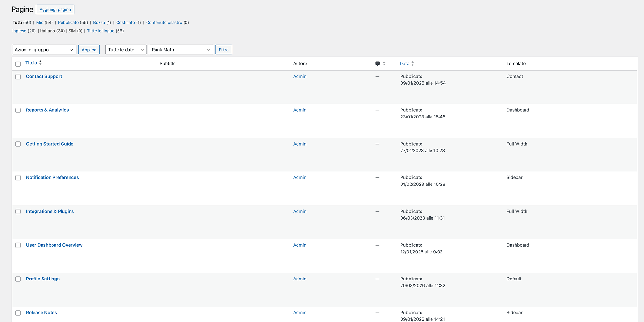
Task: Click the Filtra button
Action: (x=223, y=50)
